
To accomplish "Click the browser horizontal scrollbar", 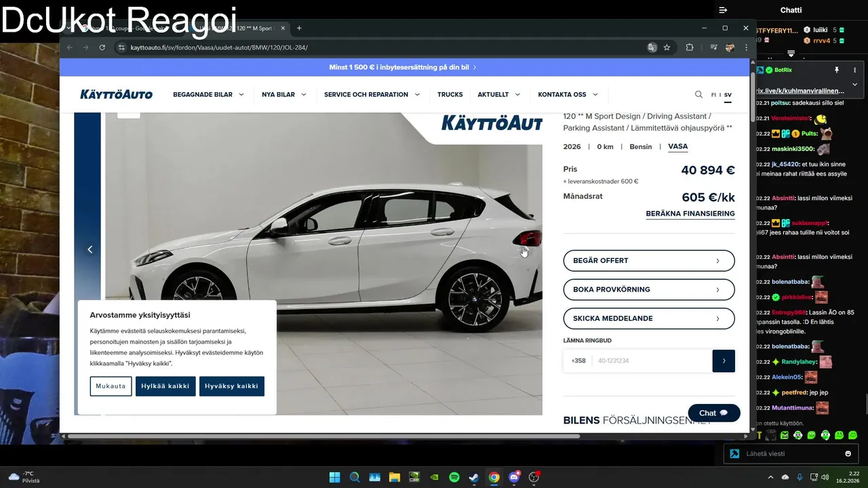I will click(322, 436).
